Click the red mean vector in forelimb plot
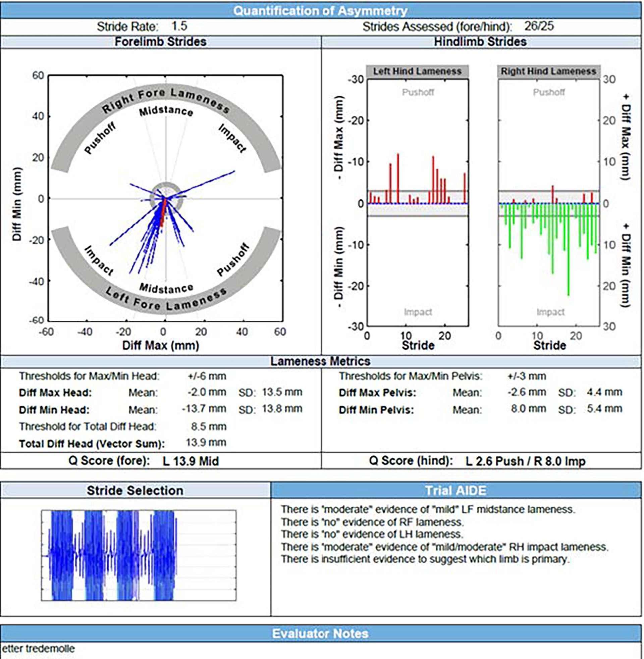The image size is (644, 659). (163, 212)
